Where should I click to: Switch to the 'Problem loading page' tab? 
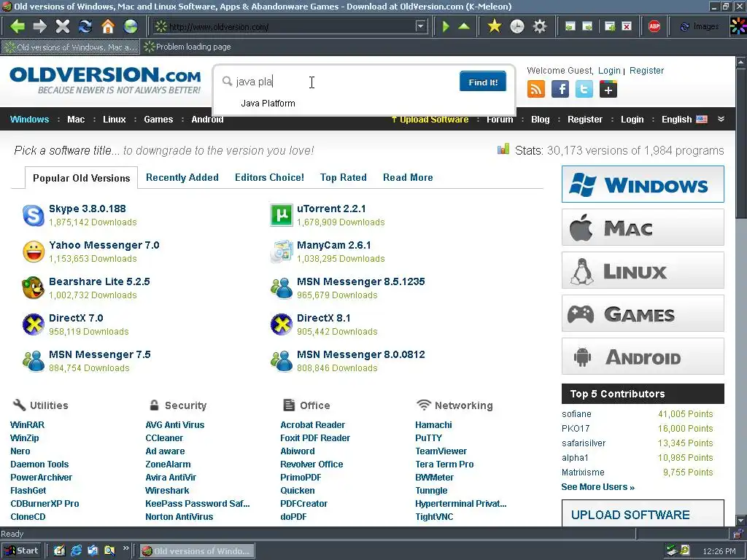(x=187, y=47)
